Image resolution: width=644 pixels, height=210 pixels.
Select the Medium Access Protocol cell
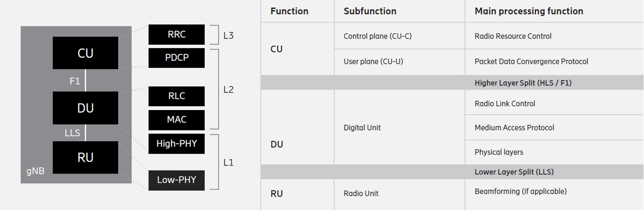[x=514, y=128]
